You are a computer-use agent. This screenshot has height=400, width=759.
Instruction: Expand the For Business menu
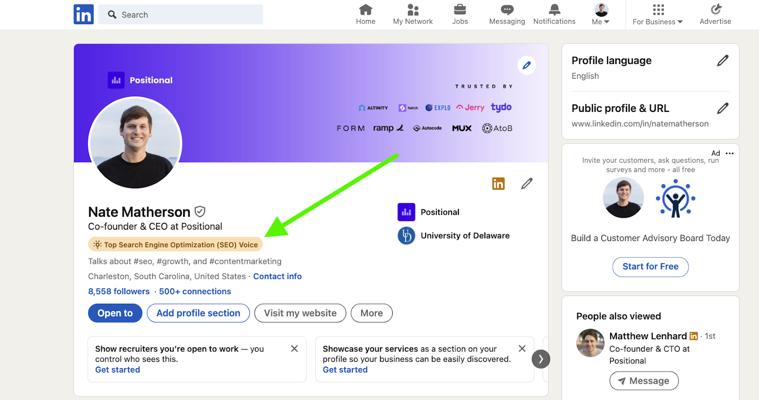point(658,15)
